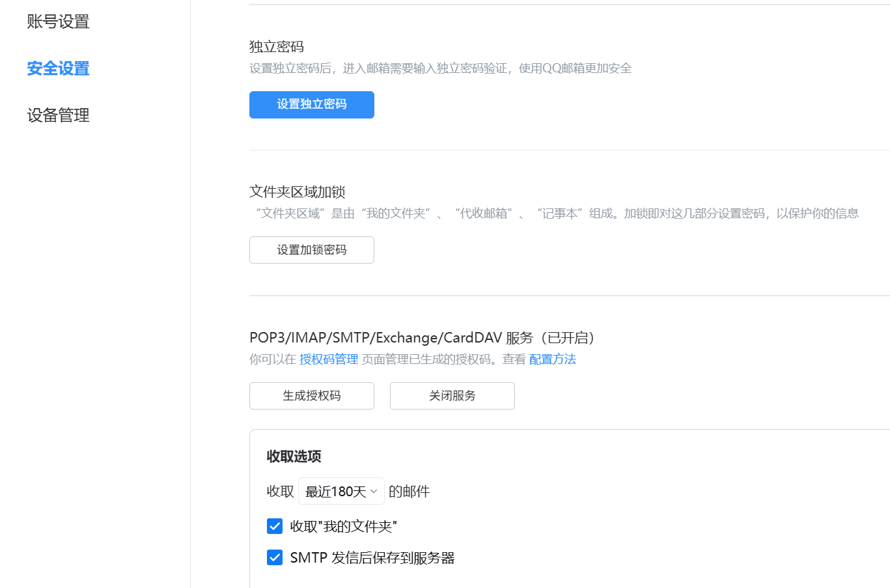This screenshot has width=890, height=588.
Task: Click the 文件夹区域加锁 section heading
Action: click(x=297, y=192)
